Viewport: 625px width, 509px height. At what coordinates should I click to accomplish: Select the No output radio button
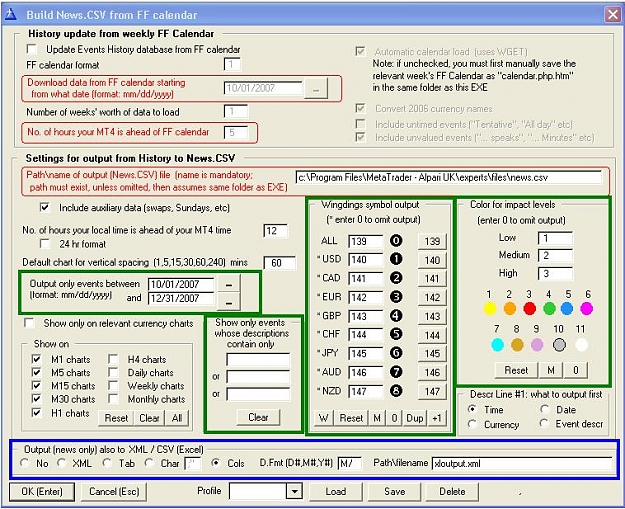(25, 463)
